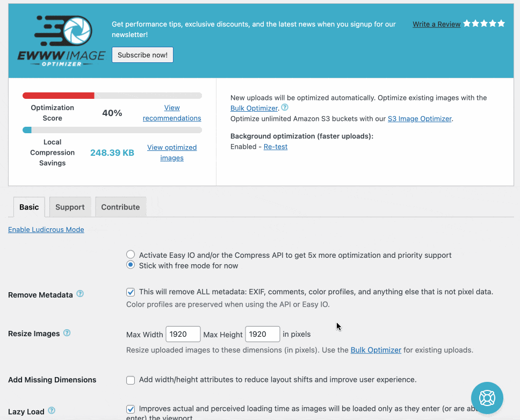Open the floating support lifebuoy button

pos(487,398)
